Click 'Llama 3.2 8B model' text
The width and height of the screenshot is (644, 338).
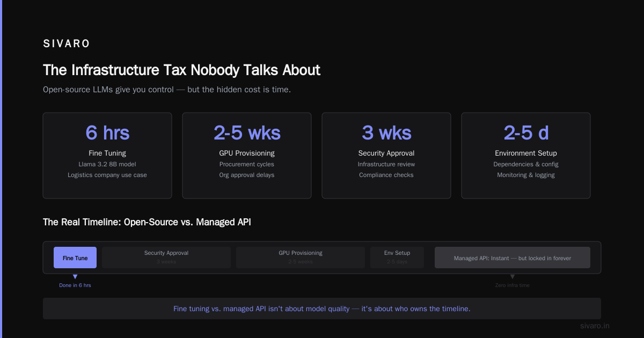click(x=107, y=164)
